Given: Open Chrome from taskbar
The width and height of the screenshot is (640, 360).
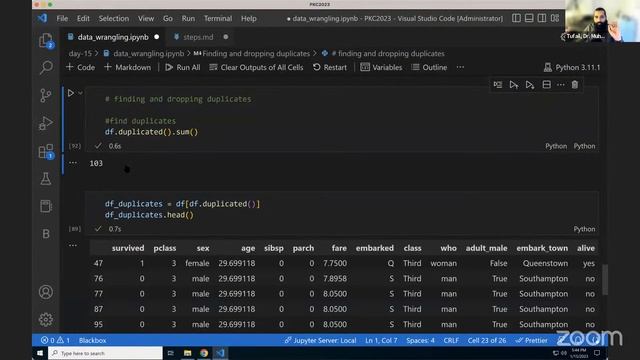Looking at the screenshot, I should (204, 353).
